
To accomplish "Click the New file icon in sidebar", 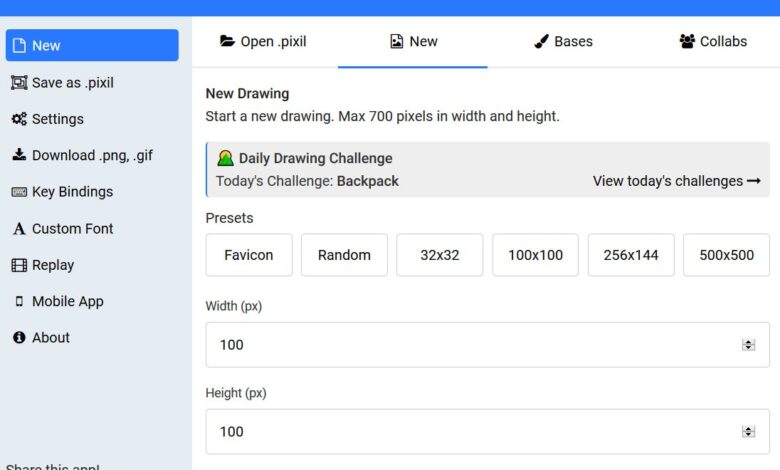I will [x=19, y=46].
